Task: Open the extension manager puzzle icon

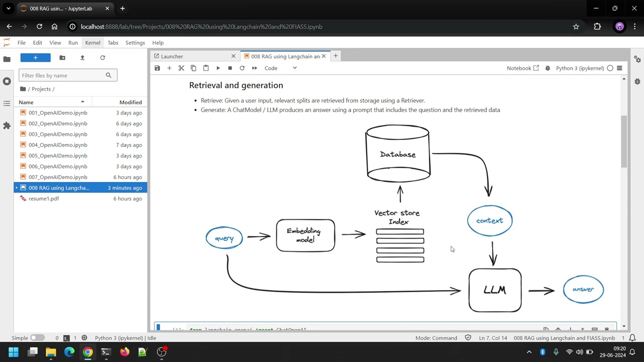Action: pos(7,126)
